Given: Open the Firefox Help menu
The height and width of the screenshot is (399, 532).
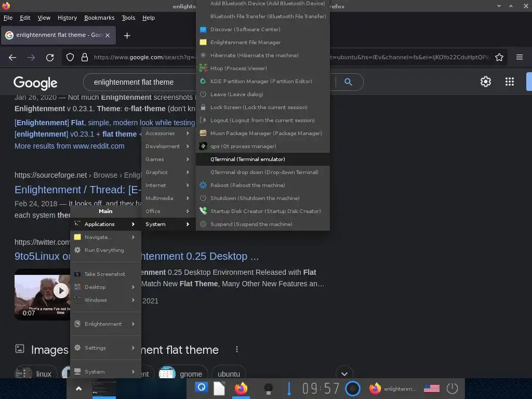Looking at the screenshot, I should tap(148, 18).
